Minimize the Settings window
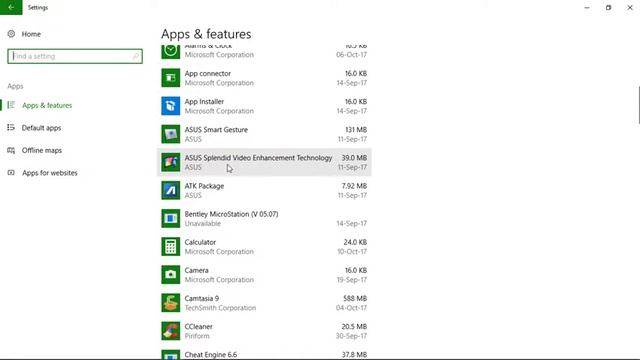The height and width of the screenshot is (360, 640). pyautogui.click(x=587, y=7)
